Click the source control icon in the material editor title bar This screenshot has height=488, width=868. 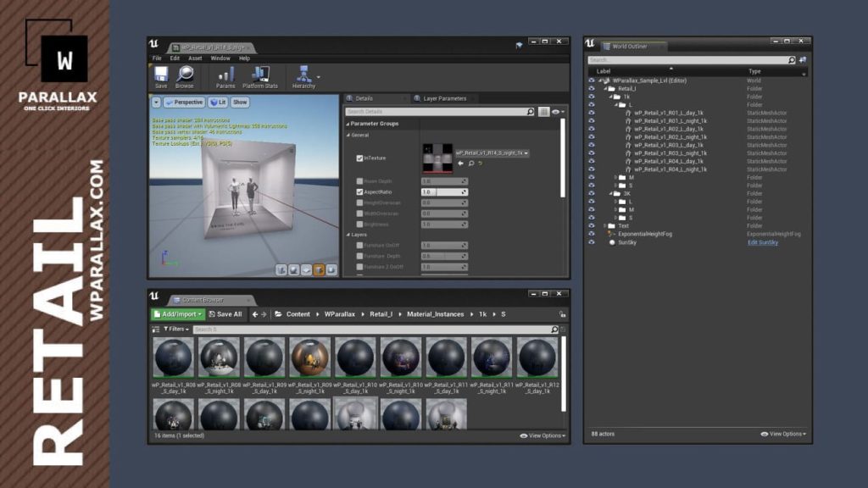pos(519,46)
